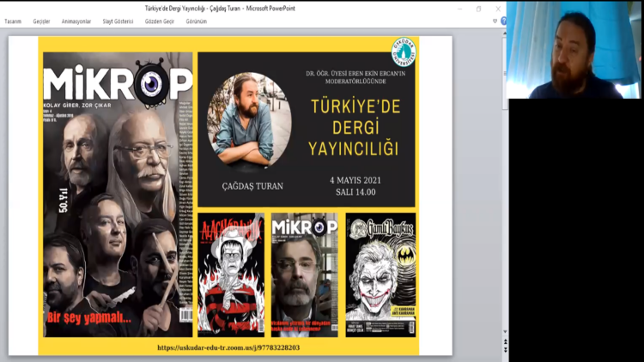Click the vertical scrollbar down arrow

505,332
